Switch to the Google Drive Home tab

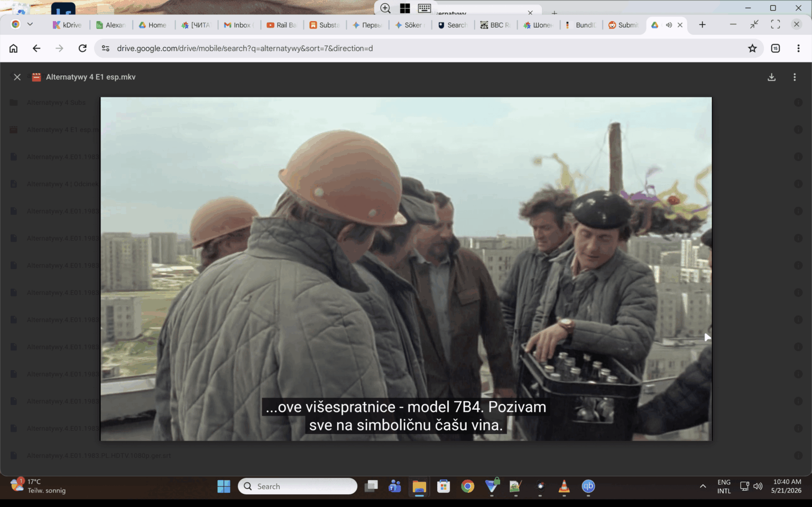153,25
